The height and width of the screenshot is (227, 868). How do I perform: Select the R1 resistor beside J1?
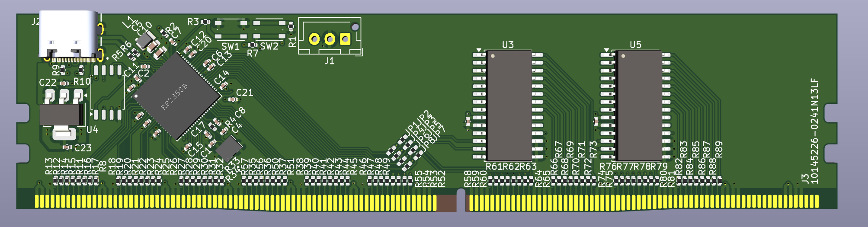pyautogui.click(x=291, y=28)
